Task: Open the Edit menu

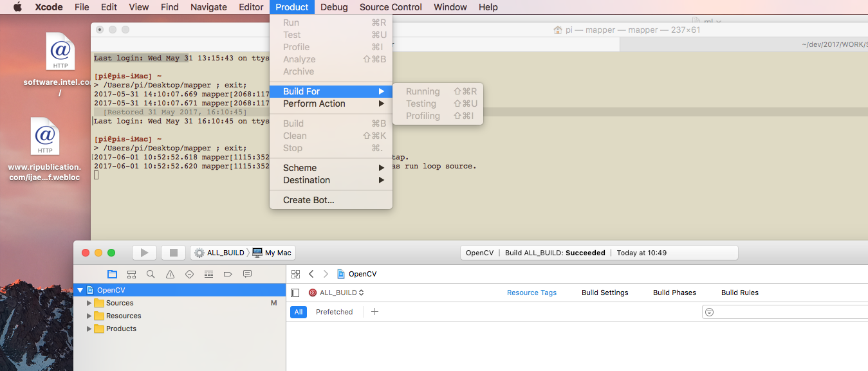Action: coord(109,7)
